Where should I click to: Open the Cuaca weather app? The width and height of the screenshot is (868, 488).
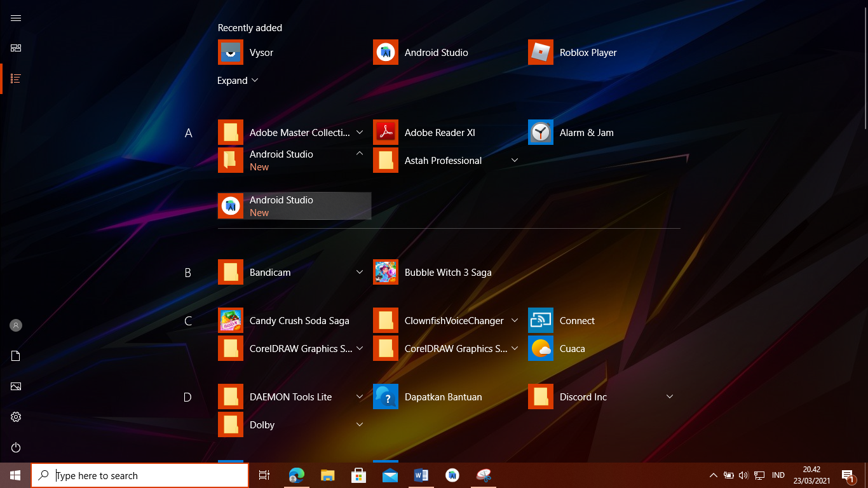(604, 348)
